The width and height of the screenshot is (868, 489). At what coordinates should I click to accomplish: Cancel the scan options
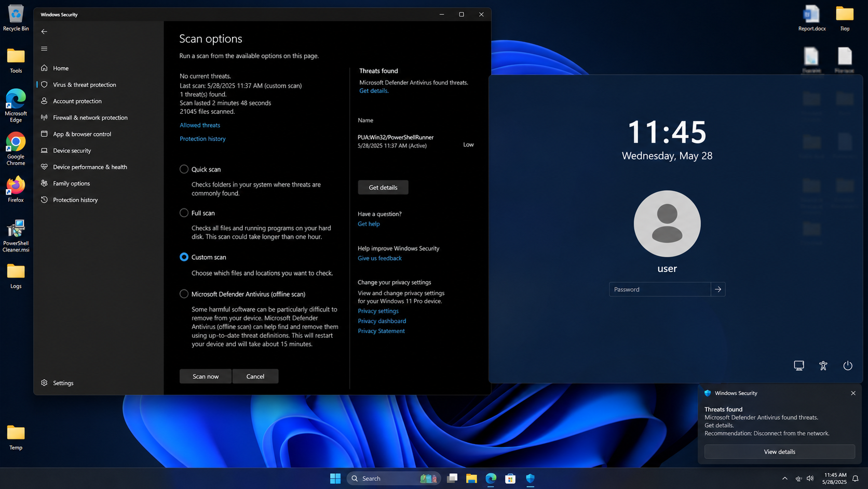255,376
